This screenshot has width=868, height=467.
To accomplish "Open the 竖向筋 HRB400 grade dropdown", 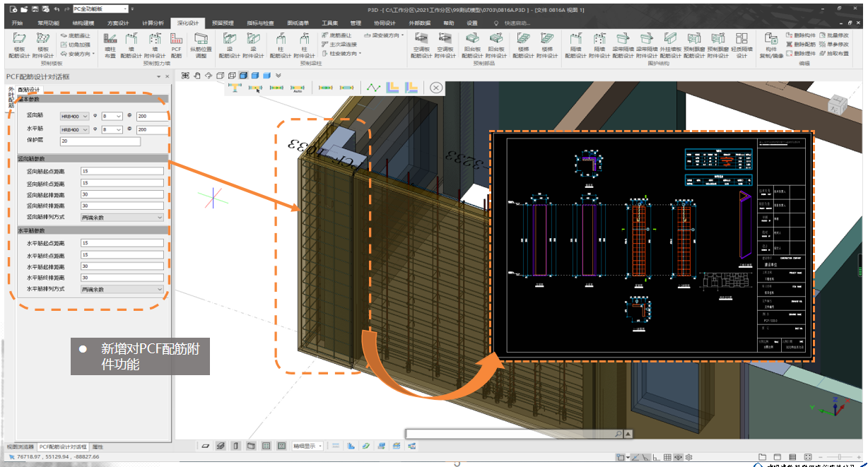I will 74,117.
